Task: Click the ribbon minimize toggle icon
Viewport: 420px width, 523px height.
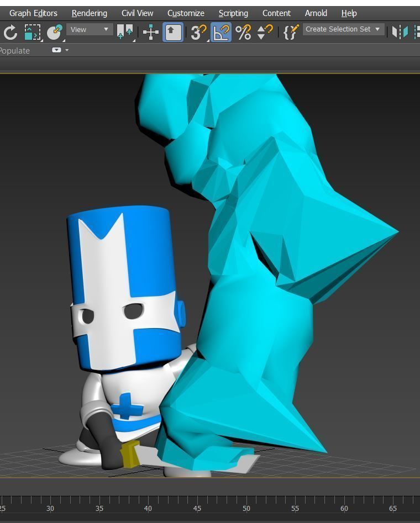Action: 56,50
